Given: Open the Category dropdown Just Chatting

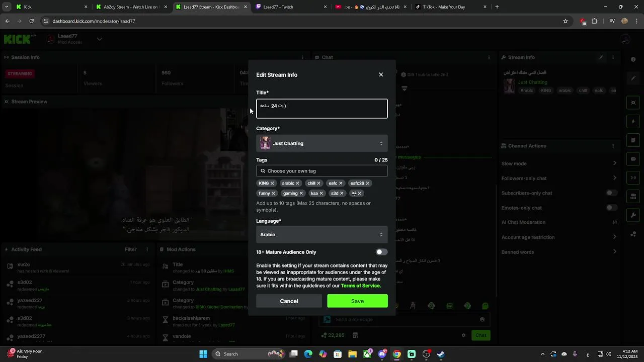Looking at the screenshot, I should pyautogui.click(x=322, y=143).
